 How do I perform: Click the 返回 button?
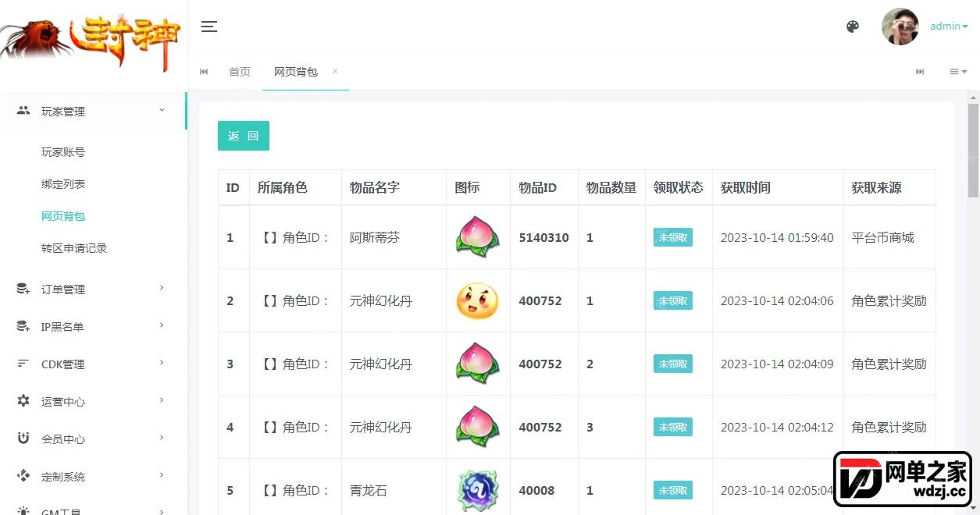[x=244, y=136]
